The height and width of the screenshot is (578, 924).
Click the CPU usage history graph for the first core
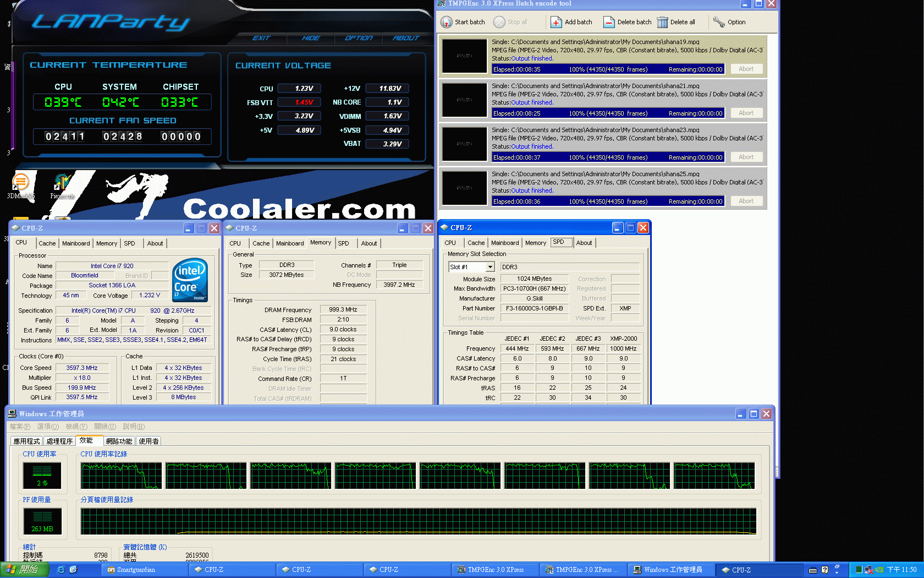tap(122, 476)
